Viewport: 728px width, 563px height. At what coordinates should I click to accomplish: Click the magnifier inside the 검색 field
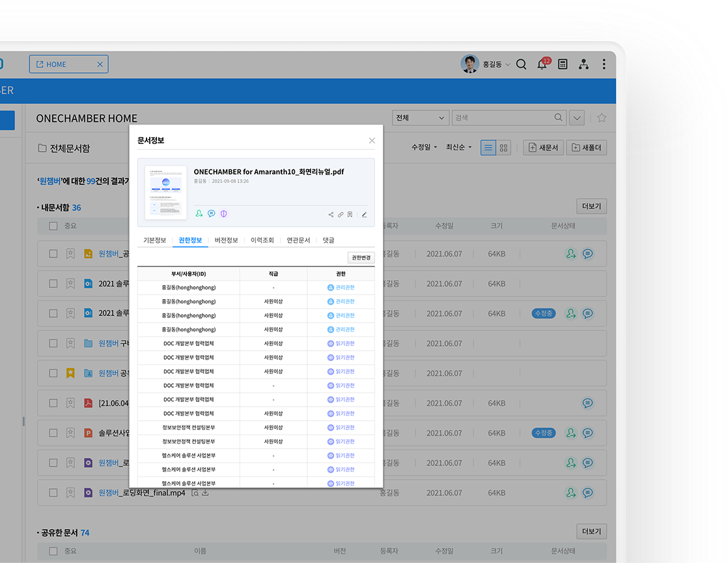559,117
